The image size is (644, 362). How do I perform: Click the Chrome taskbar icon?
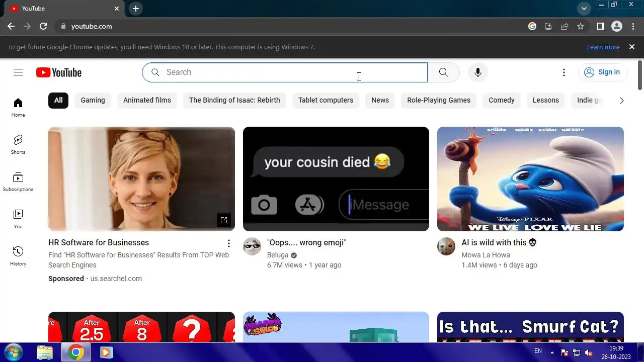point(76,352)
